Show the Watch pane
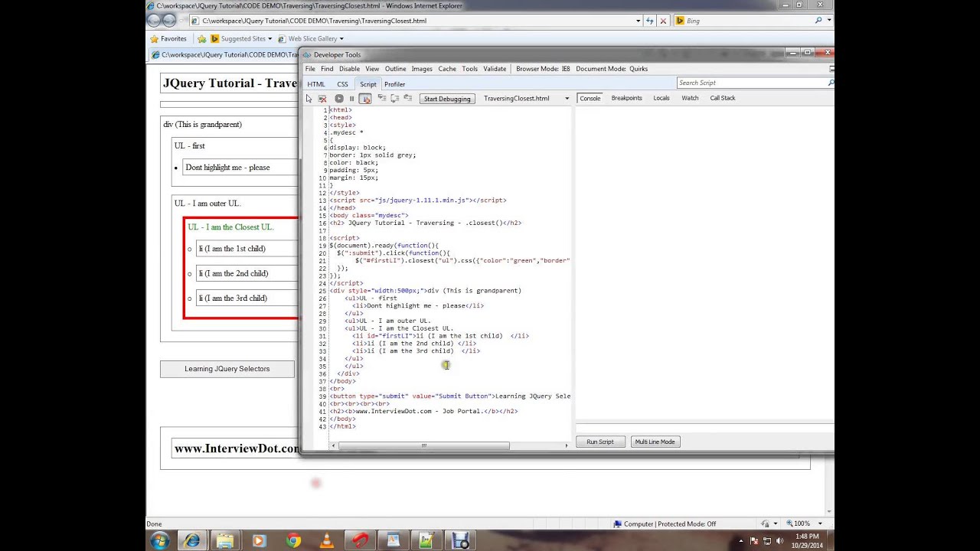 click(x=690, y=98)
